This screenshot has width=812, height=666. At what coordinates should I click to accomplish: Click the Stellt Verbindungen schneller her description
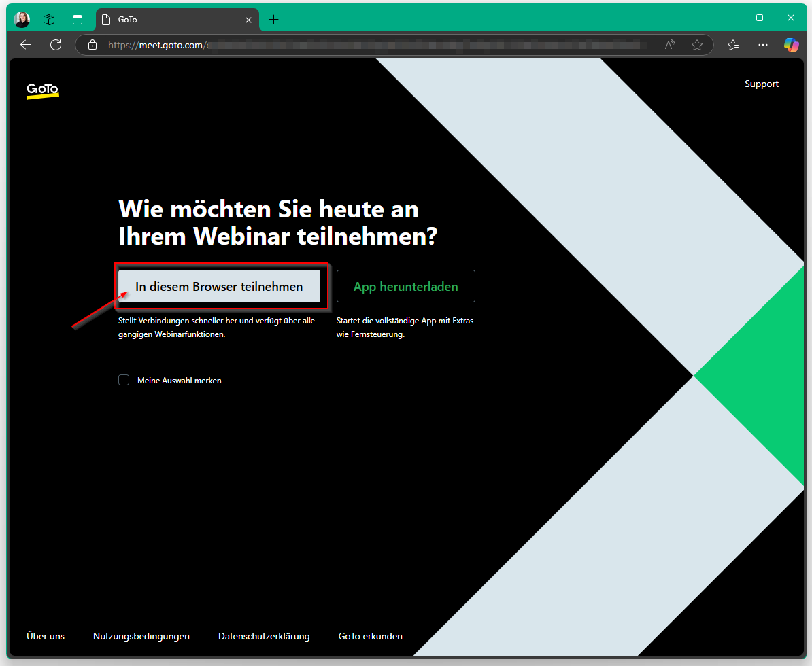(216, 328)
